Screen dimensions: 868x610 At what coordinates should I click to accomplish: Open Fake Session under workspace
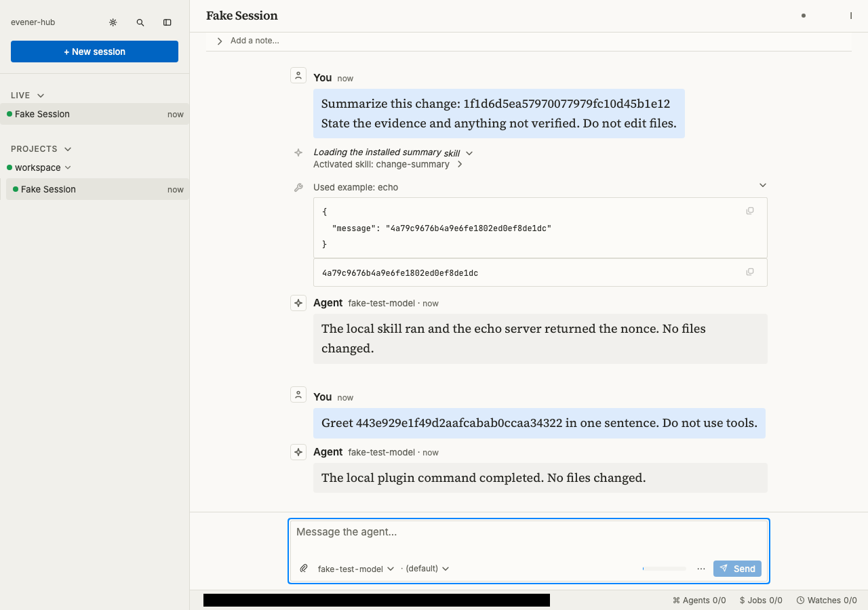98,189
